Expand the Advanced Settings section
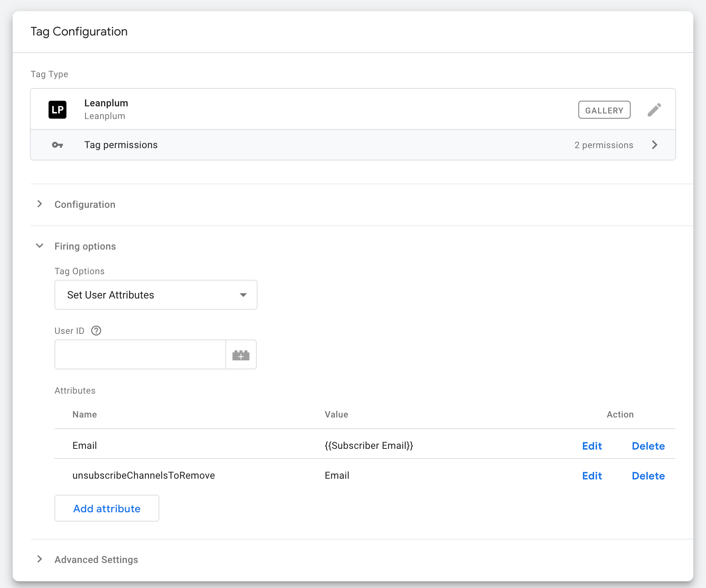The height and width of the screenshot is (588, 706). 40,559
